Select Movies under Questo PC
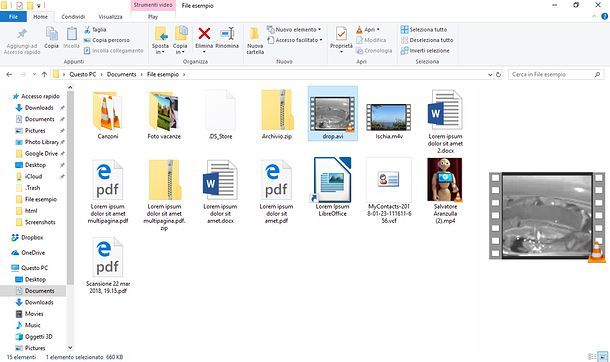Screen dimensions: 610x362 pos(30,314)
